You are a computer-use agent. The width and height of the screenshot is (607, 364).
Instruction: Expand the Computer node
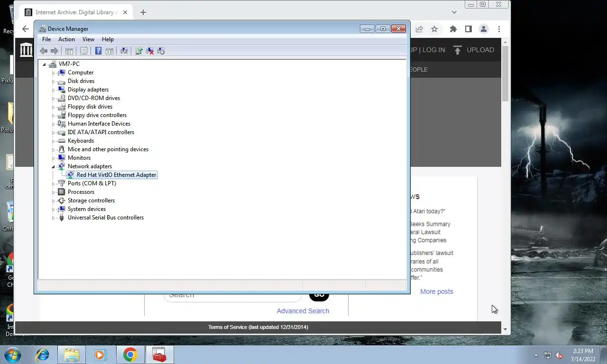point(53,73)
